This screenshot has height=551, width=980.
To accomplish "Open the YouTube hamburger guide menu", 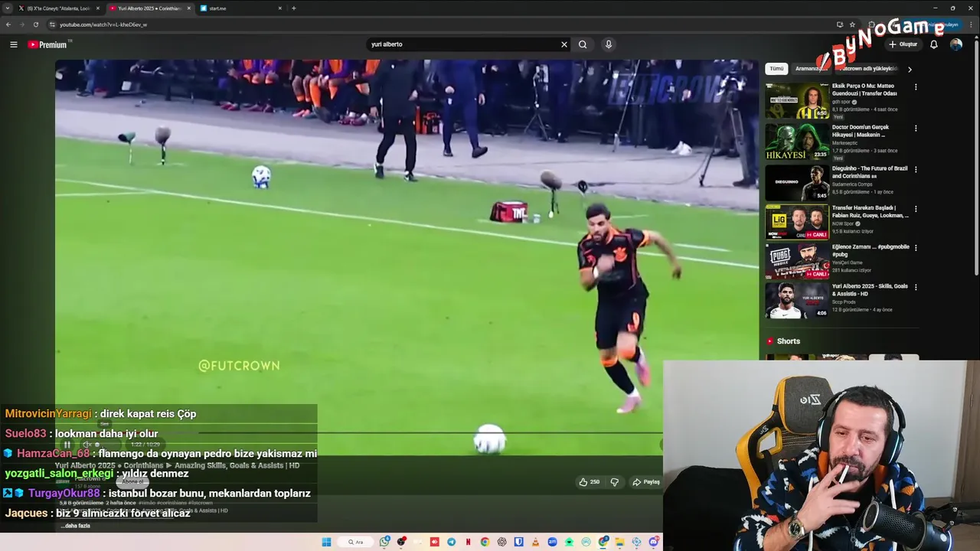I will click(13, 44).
